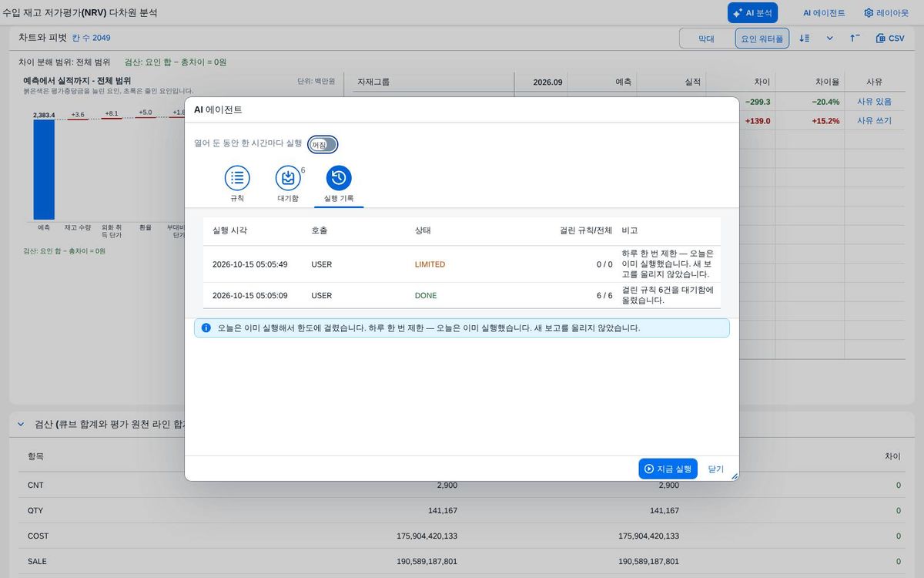
Task: Click the 6 / 6 rules count
Action: 604,296
